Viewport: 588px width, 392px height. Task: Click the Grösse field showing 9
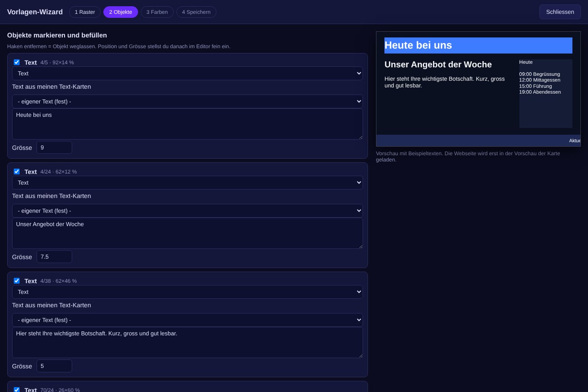point(54,148)
